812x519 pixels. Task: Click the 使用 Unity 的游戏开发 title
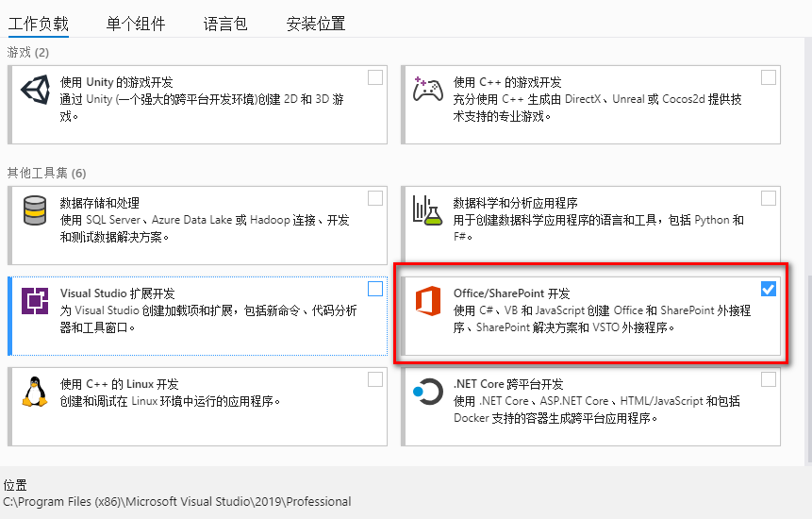117,82
